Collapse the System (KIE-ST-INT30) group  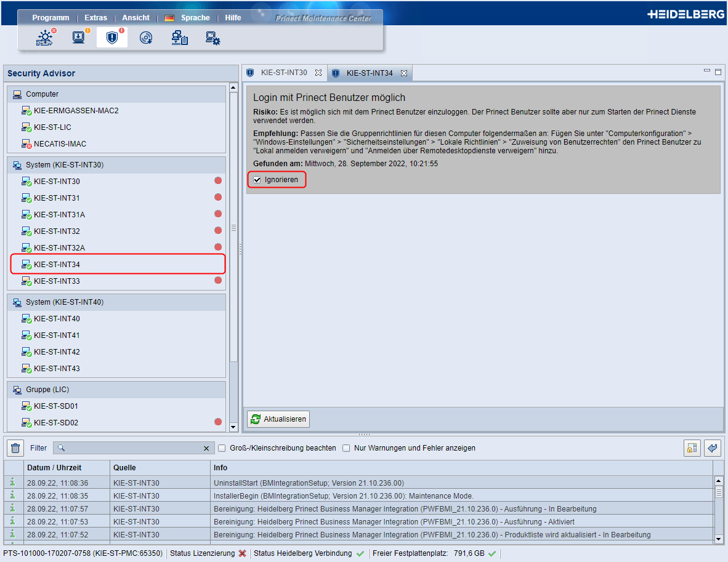pos(116,165)
